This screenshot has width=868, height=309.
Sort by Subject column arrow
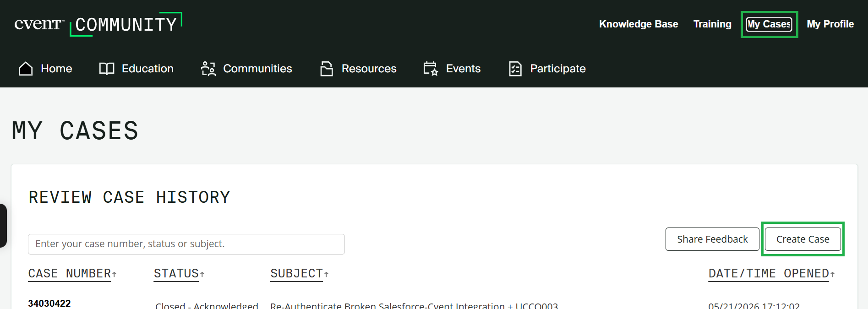point(326,274)
